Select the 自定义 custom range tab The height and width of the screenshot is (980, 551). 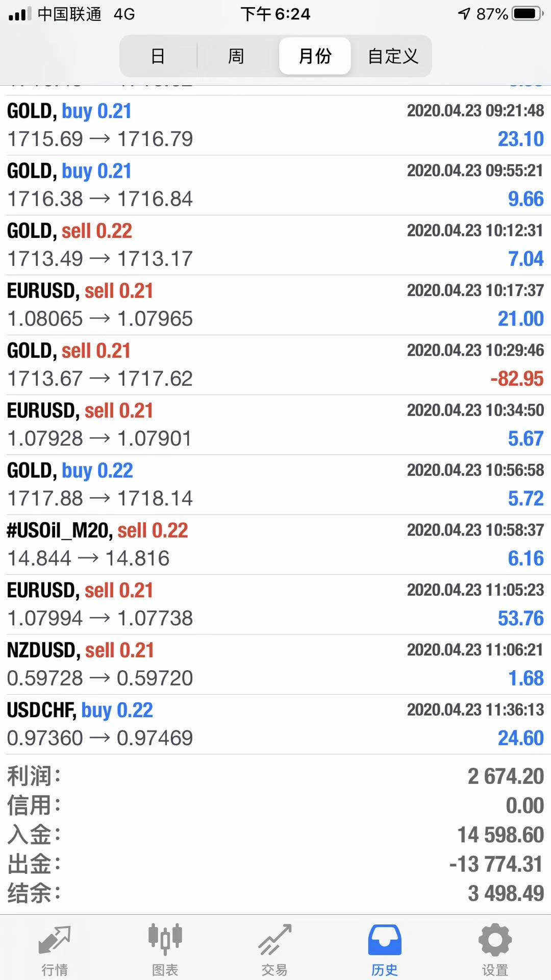click(x=393, y=56)
